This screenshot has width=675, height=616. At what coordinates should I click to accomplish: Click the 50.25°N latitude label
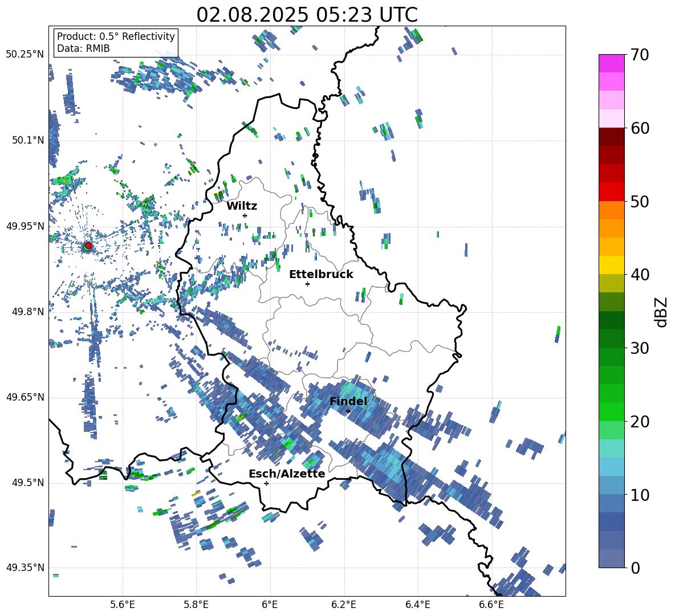click(25, 55)
